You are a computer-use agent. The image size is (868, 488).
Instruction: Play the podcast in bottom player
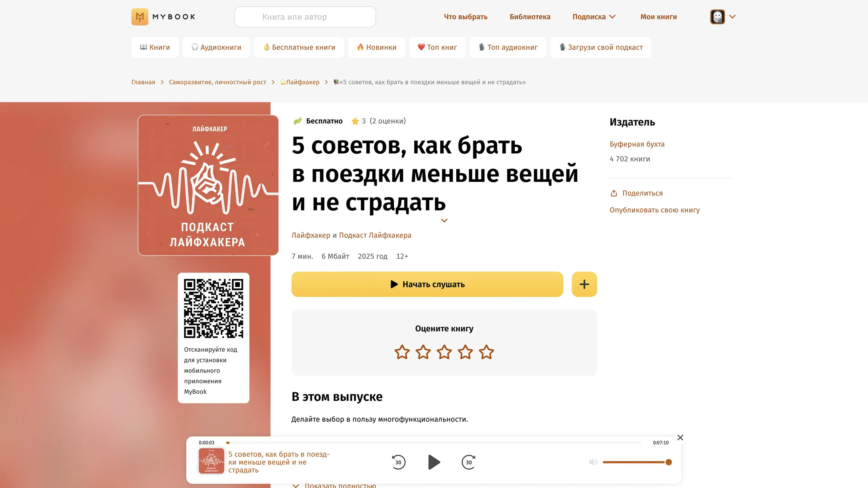(434, 462)
